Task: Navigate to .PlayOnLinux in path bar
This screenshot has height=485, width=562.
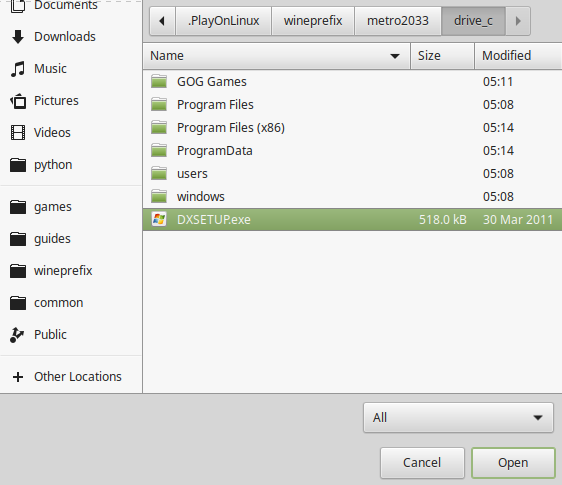Action: coord(224,21)
